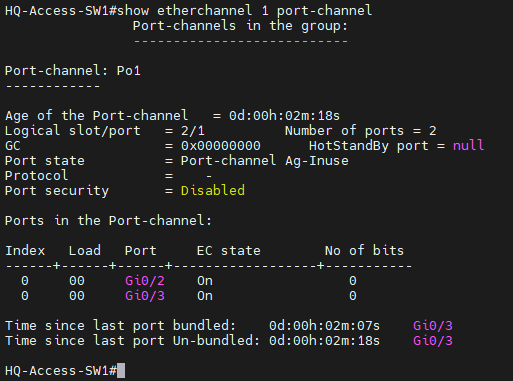Click Port-channel Ag-Inuse port state text
The width and height of the screenshot is (513, 381).
[x=265, y=161]
